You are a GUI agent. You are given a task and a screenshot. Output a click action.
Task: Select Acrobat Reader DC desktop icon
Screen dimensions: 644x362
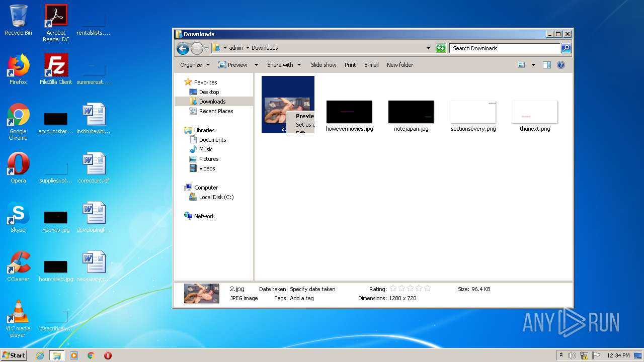pos(56,23)
